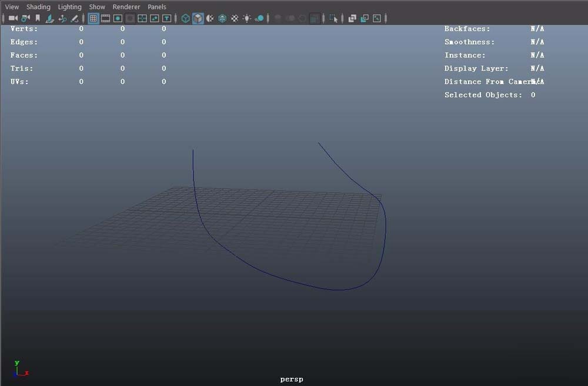Click the Verts: heads-up label
Viewport: 588px width, 386px height.
[24, 28]
